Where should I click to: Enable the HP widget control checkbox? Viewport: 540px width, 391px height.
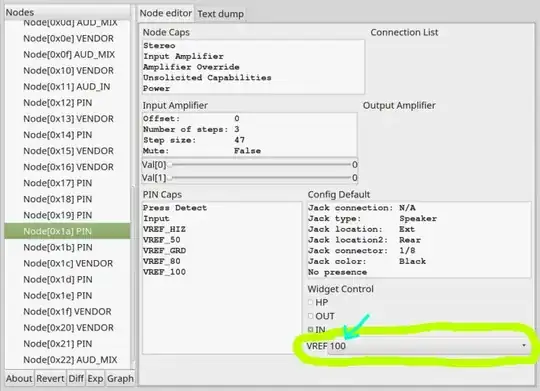[x=310, y=302]
